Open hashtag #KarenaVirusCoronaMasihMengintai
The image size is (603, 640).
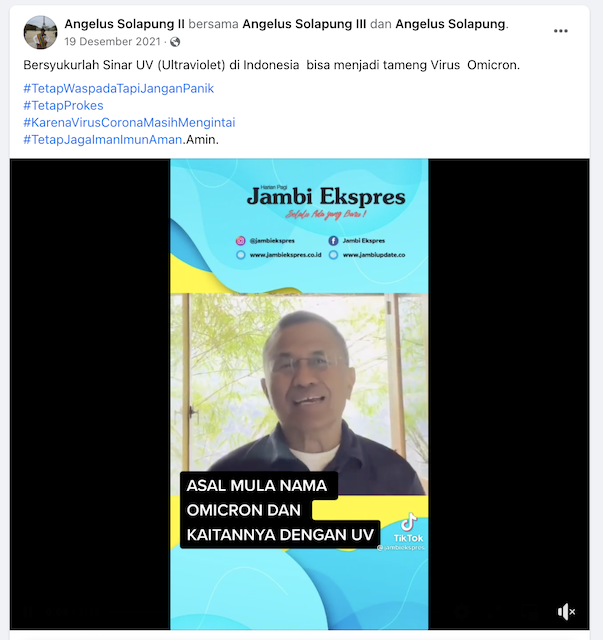[129, 122]
